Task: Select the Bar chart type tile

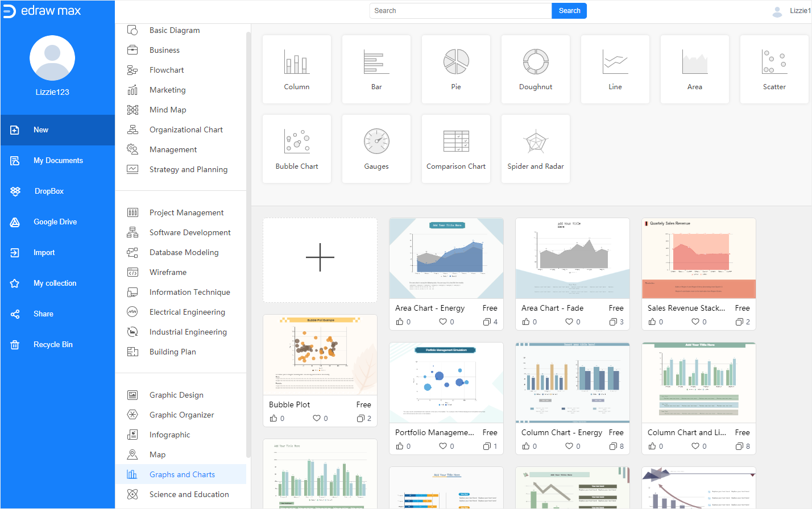Action: [x=376, y=69]
